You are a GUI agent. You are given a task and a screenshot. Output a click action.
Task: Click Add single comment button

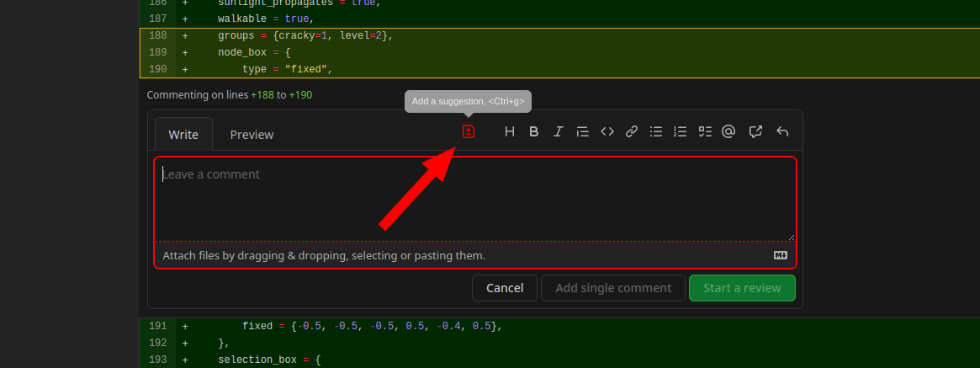click(613, 288)
